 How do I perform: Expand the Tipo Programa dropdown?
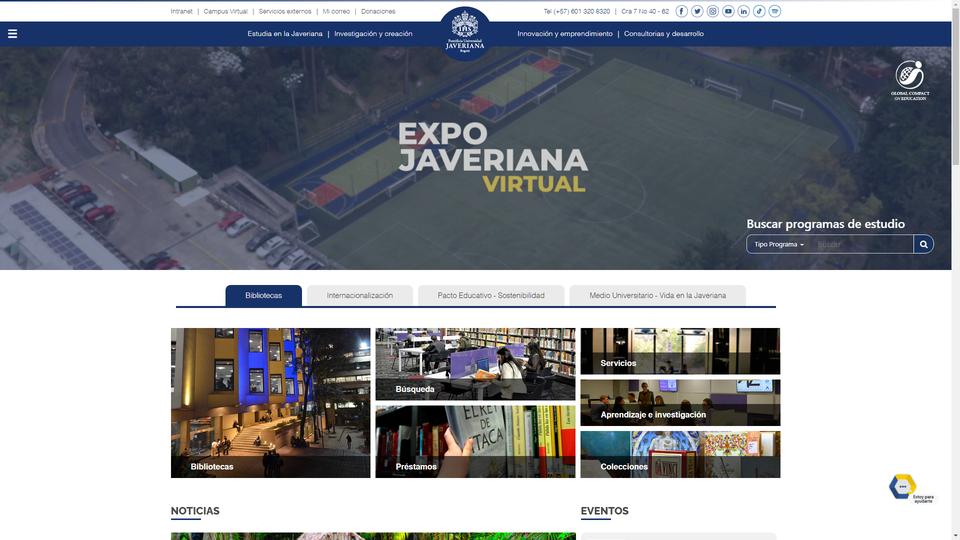(779, 244)
